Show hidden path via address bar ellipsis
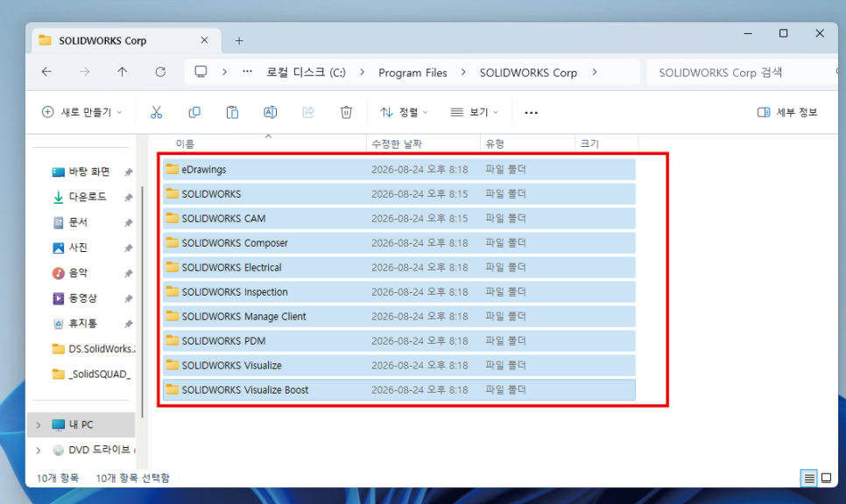Image resolution: width=846 pixels, height=504 pixels. (x=247, y=72)
